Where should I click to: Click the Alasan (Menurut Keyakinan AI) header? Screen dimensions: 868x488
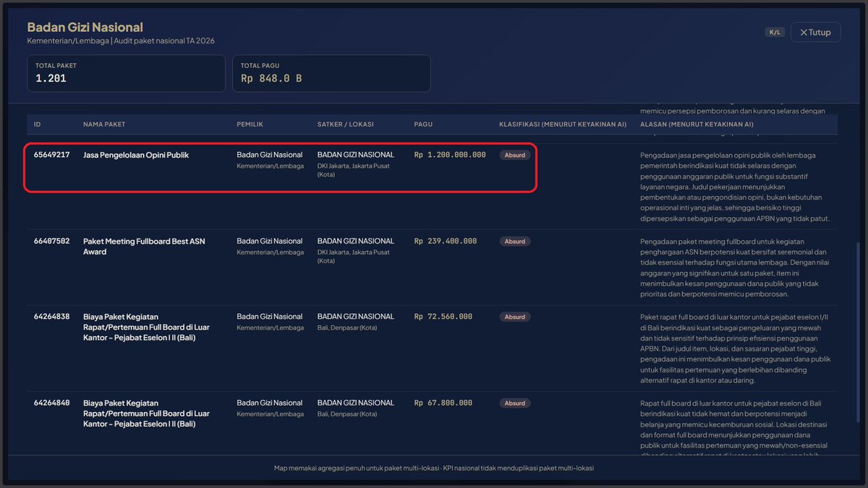[697, 124]
